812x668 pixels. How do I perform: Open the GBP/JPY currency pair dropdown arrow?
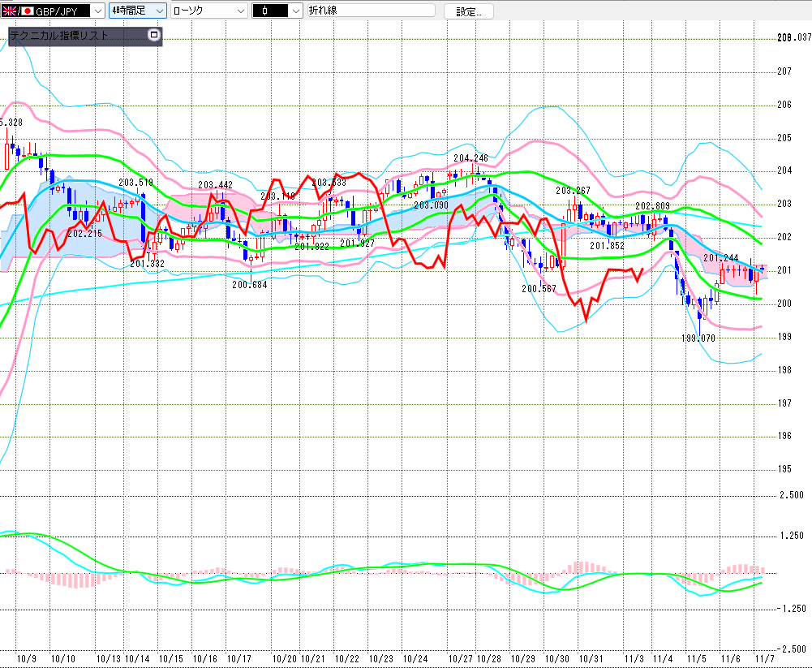[x=98, y=11]
